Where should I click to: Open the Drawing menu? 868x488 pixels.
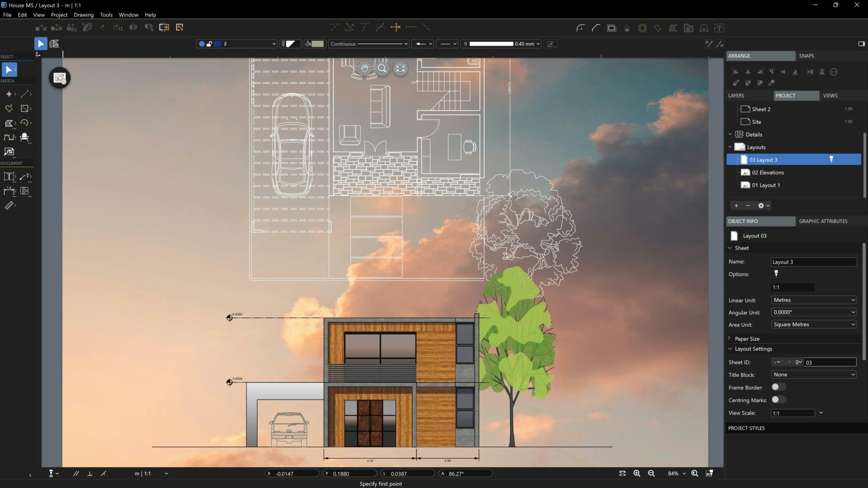click(x=83, y=14)
